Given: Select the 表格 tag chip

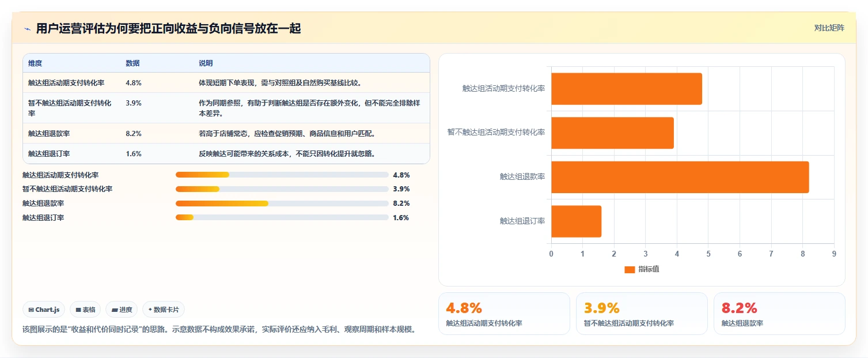Looking at the screenshot, I should 85,310.
